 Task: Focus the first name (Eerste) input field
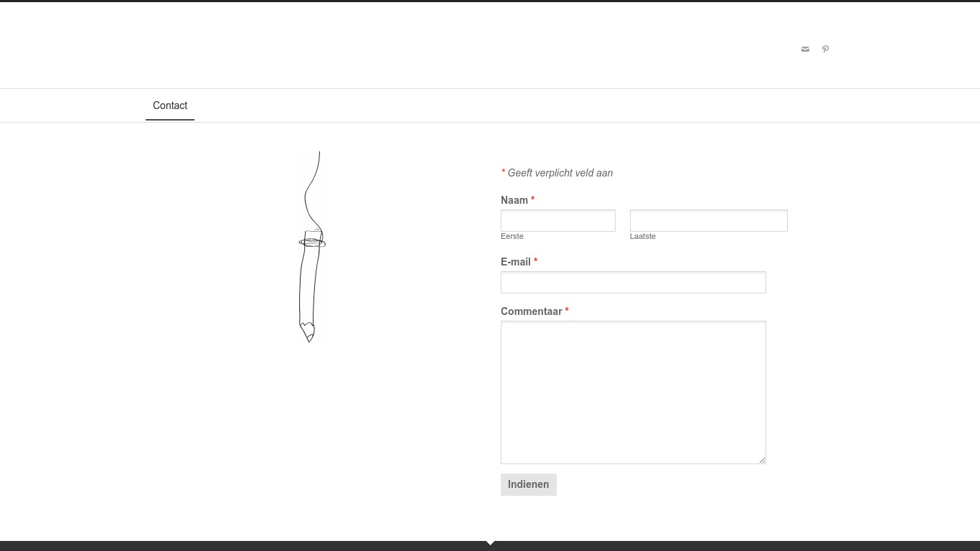click(557, 220)
